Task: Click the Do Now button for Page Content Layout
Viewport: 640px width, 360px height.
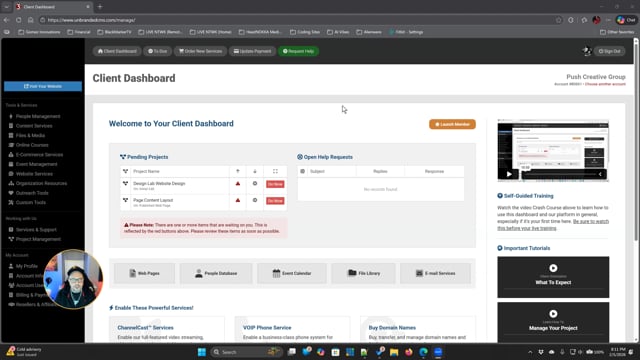Action: [275, 201]
